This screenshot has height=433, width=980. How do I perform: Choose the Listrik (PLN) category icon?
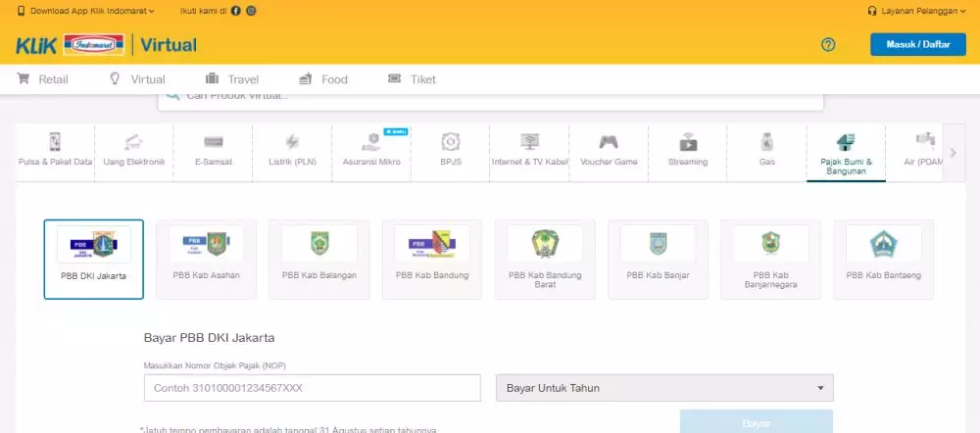click(292, 142)
